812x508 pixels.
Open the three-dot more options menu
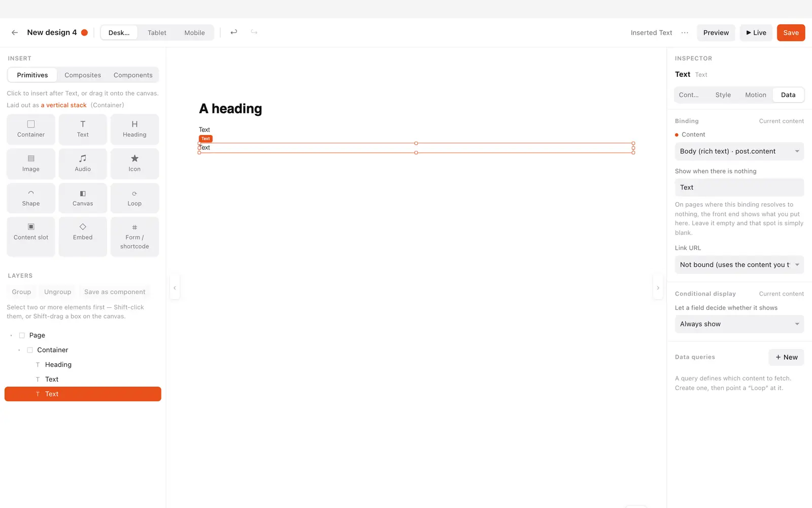685,33
